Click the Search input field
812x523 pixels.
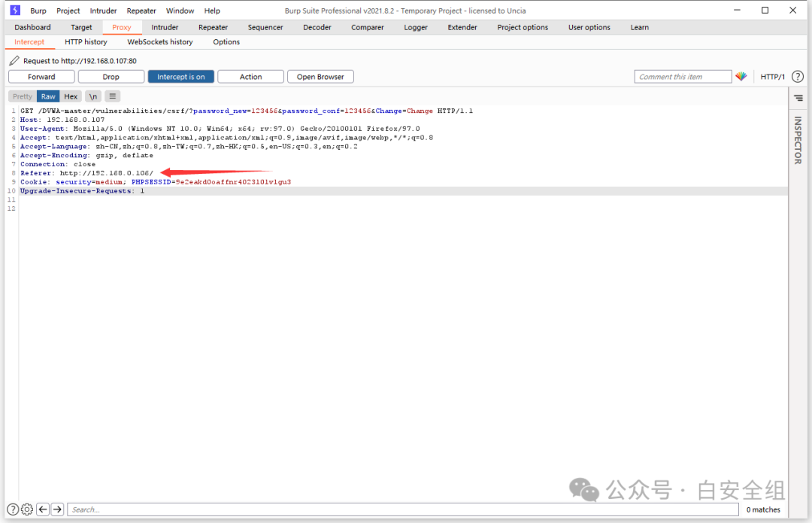coord(403,509)
